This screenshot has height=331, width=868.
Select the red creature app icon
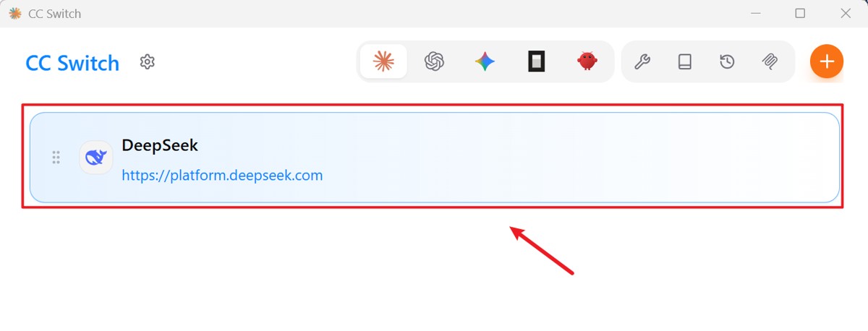pyautogui.click(x=587, y=62)
